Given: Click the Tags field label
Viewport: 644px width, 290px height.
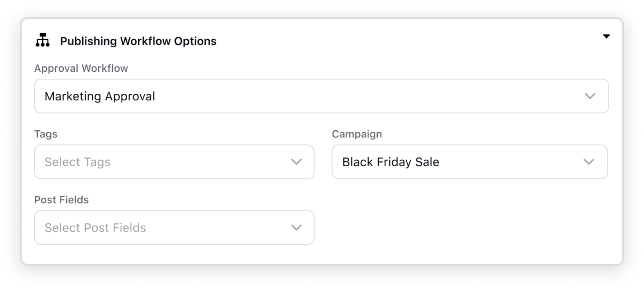Looking at the screenshot, I should pos(46,134).
